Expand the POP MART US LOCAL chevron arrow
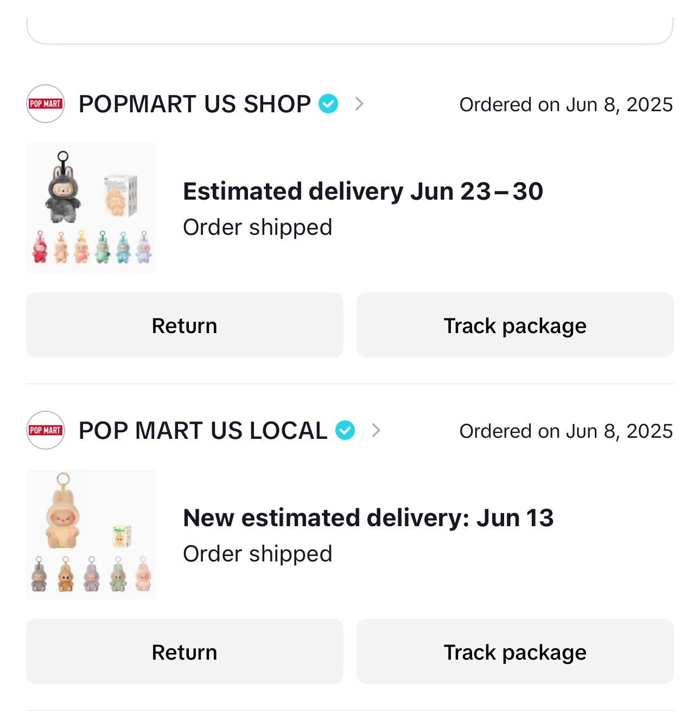 pos(376,430)
